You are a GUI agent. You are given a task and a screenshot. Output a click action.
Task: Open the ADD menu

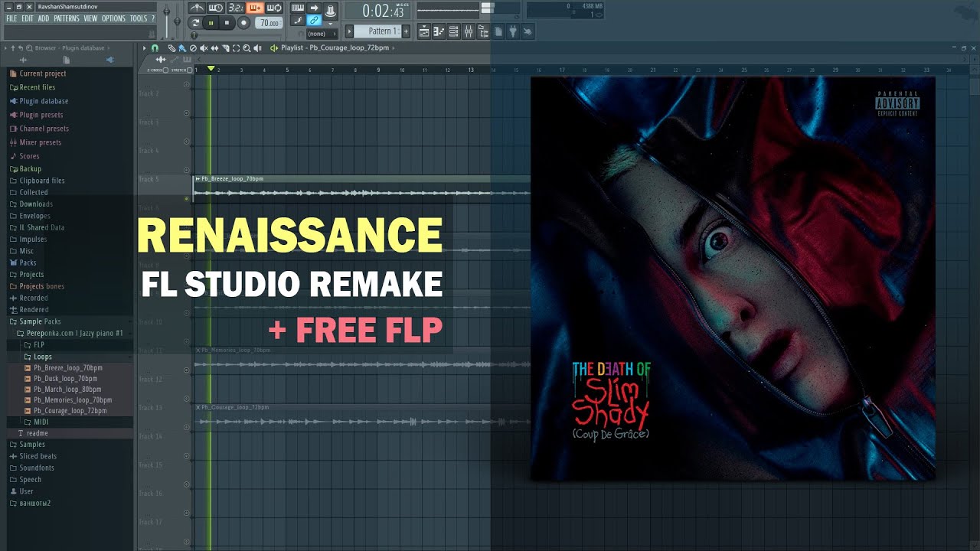point(44,18)
